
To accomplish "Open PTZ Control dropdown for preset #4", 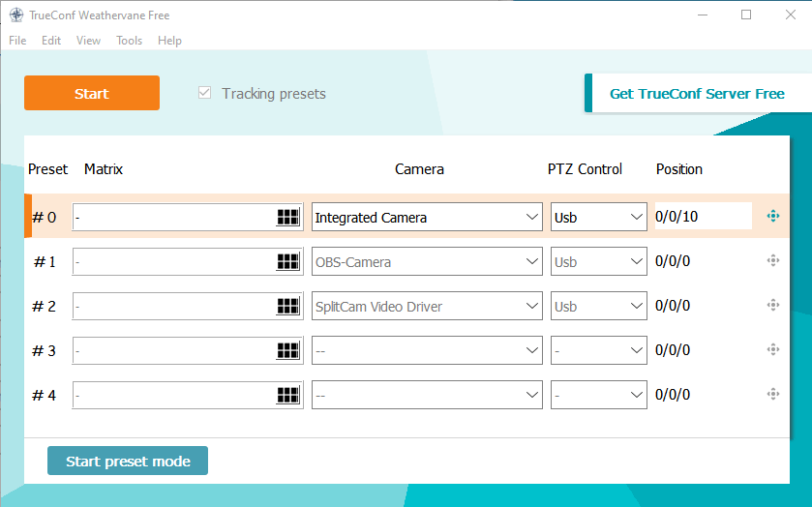I will coord(599,395).
